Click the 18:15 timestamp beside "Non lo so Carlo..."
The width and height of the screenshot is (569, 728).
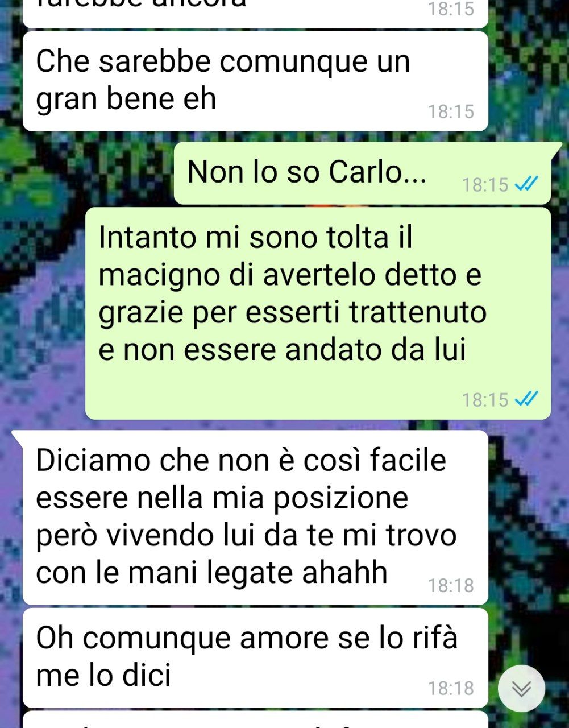click(485, 184)
